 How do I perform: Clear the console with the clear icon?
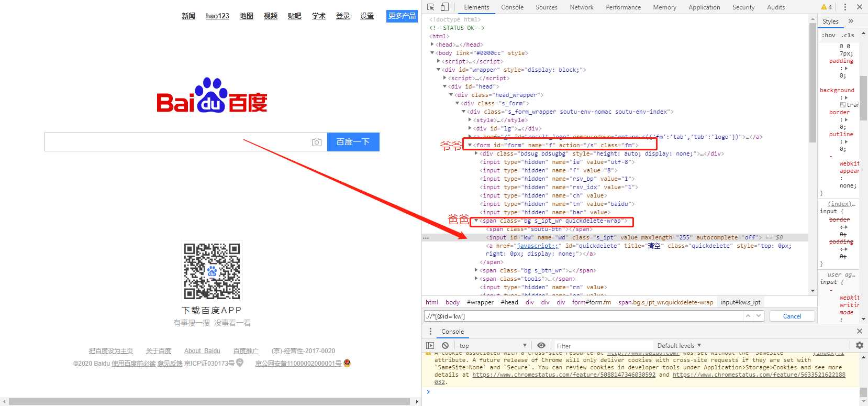click(445, 346)
